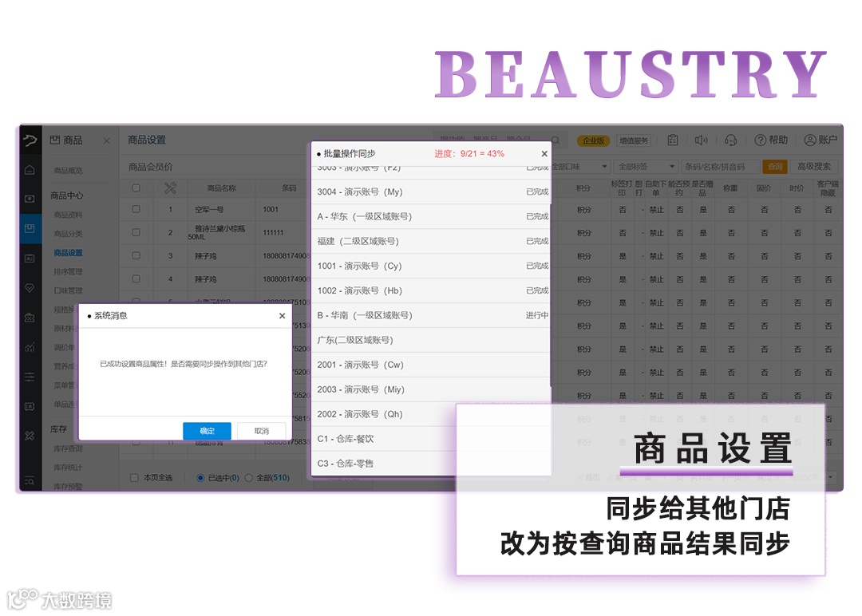Screen dimensions: 862x616
Task: Open 帮助 help in top bar
Action: pyautogui.click(x=771, y=140)
